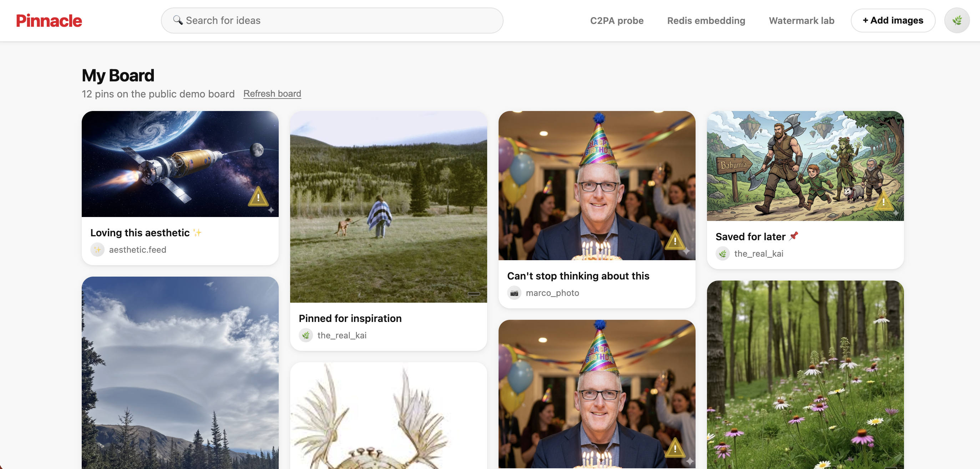Open the leaf profile avatar menu

pyautogui.click(x=956, y=21)
